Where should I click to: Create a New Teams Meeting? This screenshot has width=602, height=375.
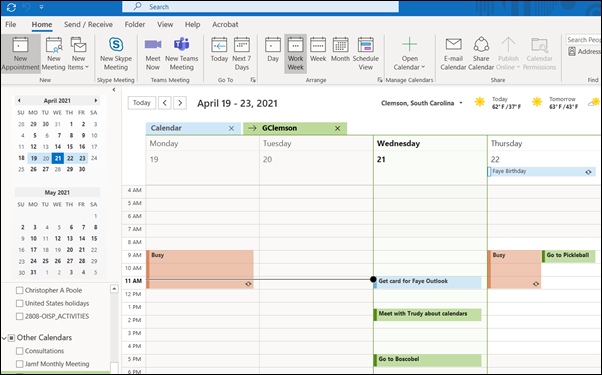tap(182, 54)
